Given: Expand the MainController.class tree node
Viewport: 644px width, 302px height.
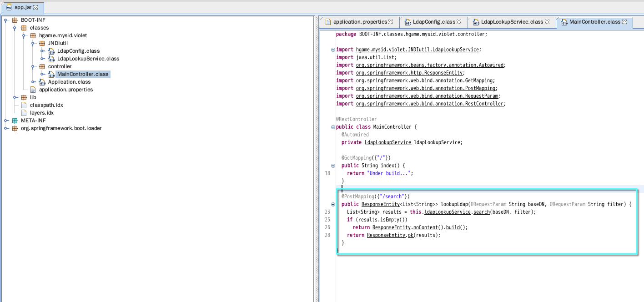Looking at the screenshot, I should 43,74.
